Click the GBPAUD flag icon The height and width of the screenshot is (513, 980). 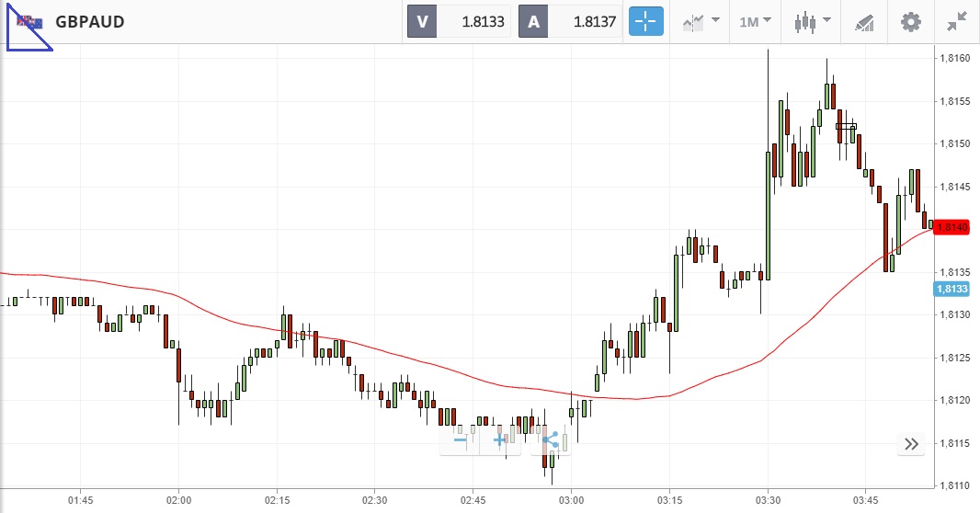(29, 22)
